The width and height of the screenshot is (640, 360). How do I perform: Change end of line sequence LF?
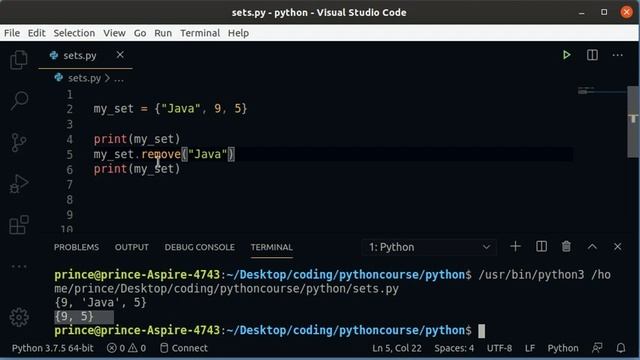click(529, 348)
